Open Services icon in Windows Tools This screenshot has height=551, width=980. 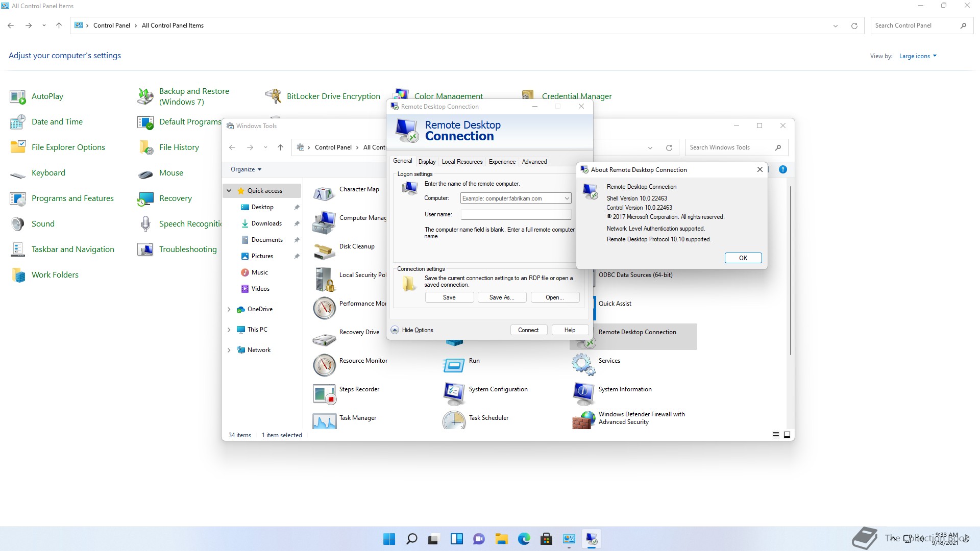[x=583, y=365]
